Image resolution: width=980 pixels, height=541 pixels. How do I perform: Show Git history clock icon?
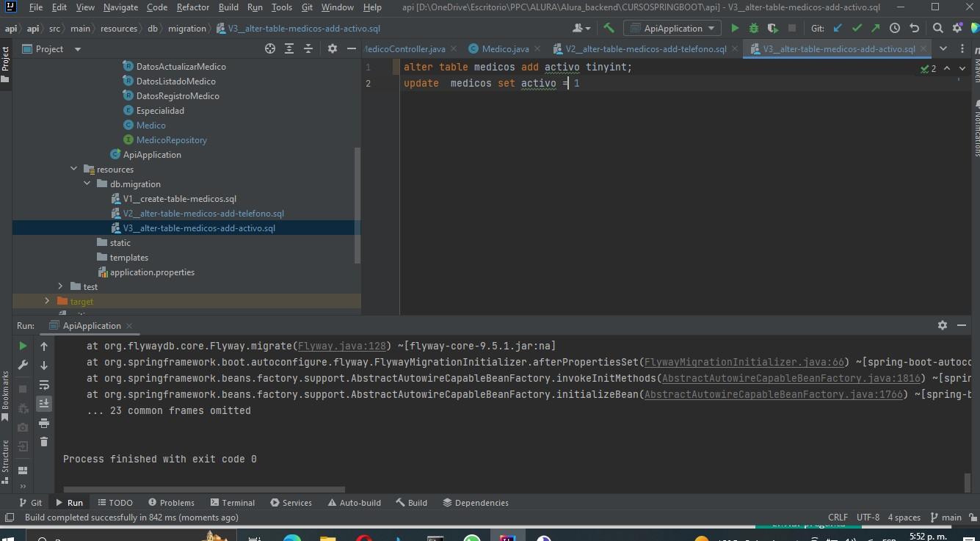894,28
